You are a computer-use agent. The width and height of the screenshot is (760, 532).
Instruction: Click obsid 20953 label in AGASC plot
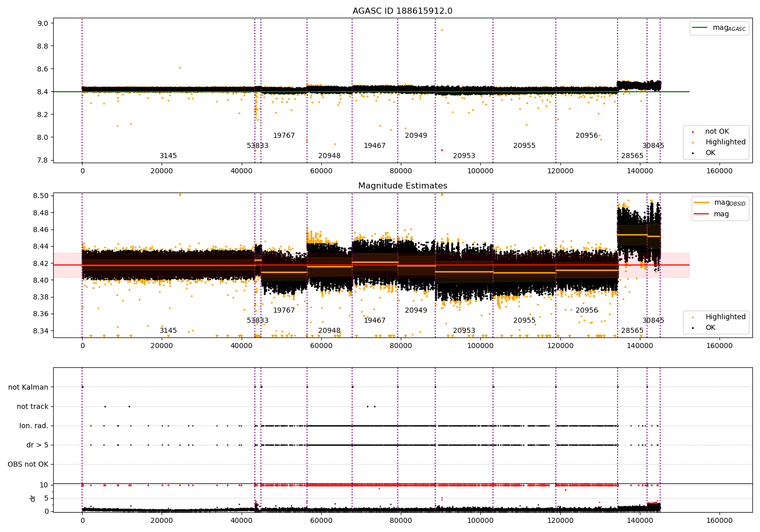464,156
